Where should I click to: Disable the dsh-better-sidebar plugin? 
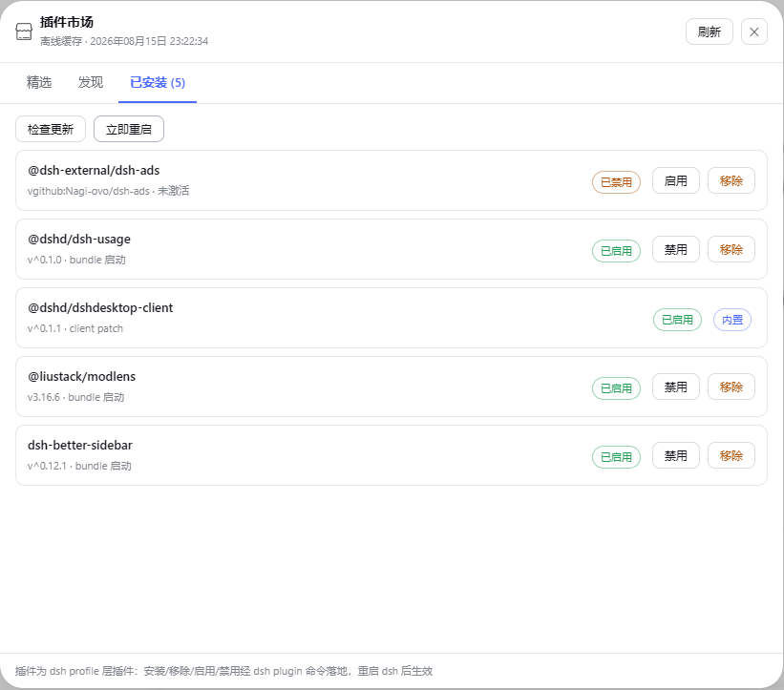click(675, 455)
